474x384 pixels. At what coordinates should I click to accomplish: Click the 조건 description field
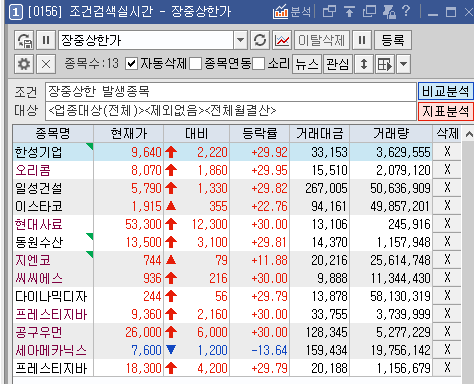coord(231,91)
